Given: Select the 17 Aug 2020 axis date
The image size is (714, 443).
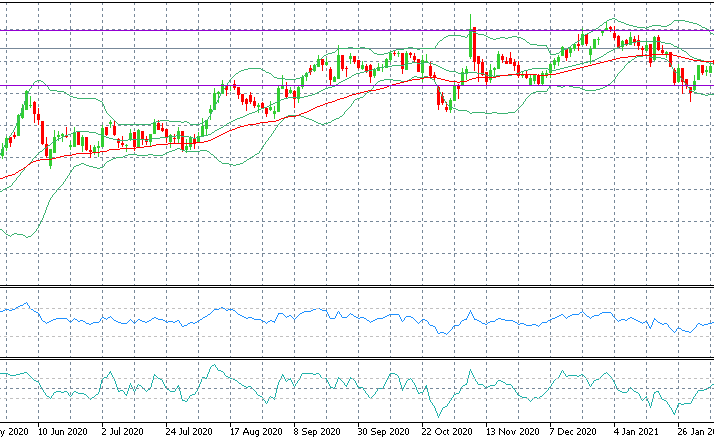Looking at the screenshot, I should [x=256, y=432].
